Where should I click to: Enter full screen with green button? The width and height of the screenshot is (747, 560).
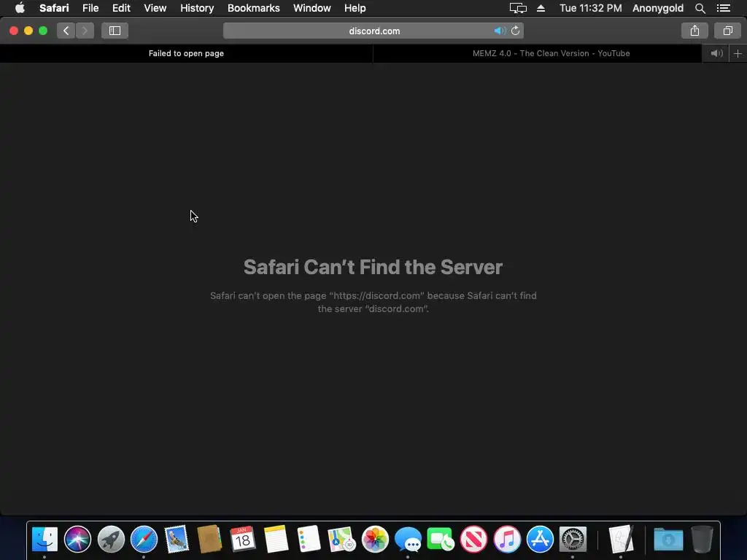point(43,31)
